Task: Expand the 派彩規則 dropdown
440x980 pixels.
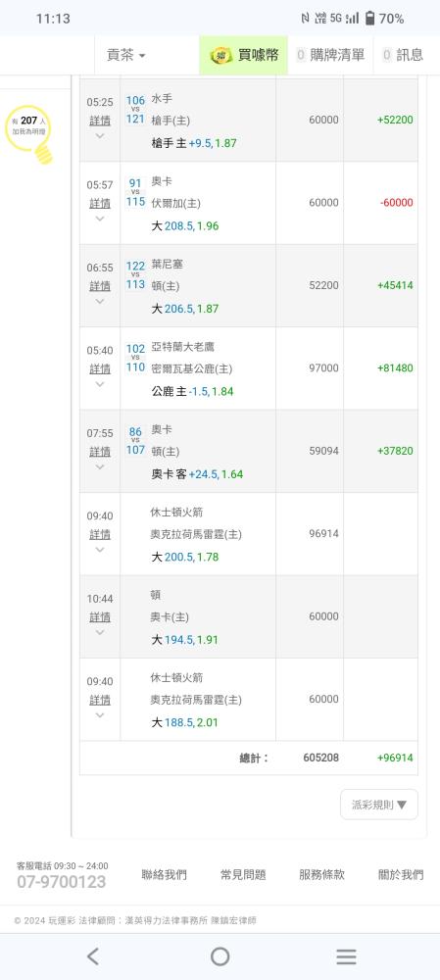Action: [x=378, y=805]
